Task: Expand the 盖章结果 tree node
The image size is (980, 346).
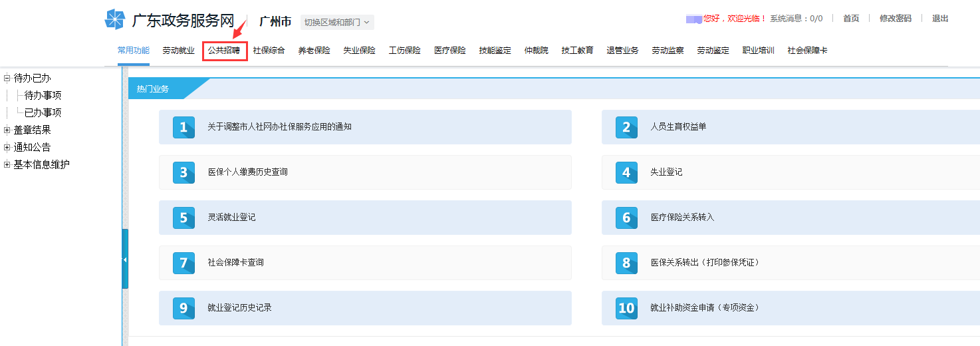Action: 7,130
